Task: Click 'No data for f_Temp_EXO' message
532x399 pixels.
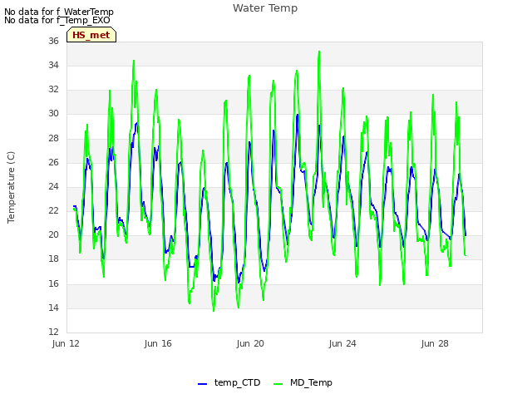Action: click(57, 20)
